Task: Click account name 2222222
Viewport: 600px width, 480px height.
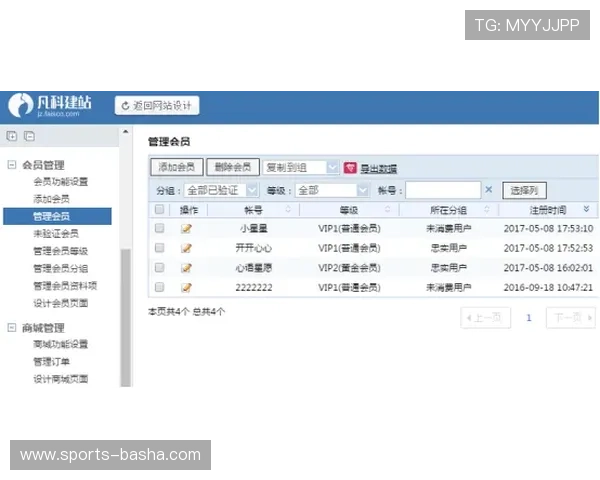Action: click(x=254, y=287)
